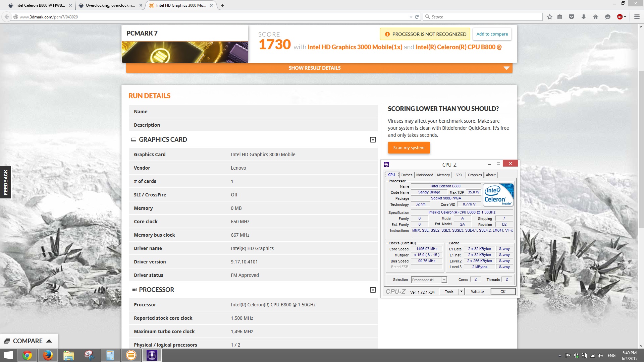Open the Feedback side tab
644x362 pixels.
point(5,182)
